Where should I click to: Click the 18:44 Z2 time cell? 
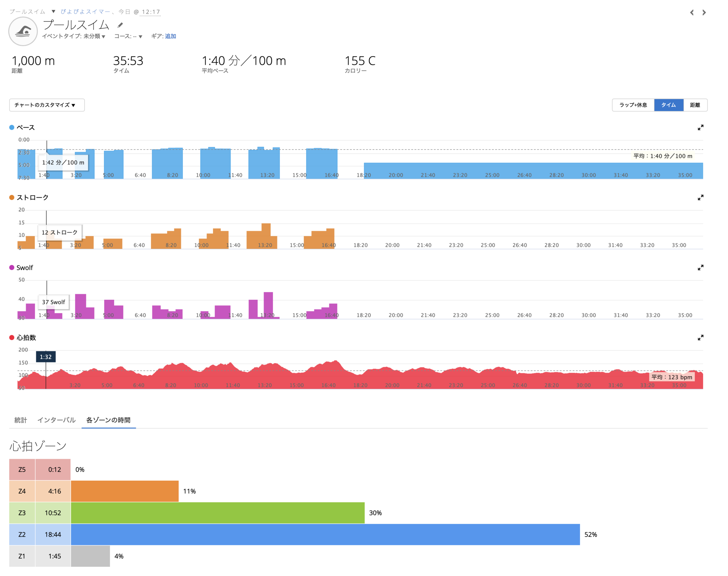click(53, 534)
